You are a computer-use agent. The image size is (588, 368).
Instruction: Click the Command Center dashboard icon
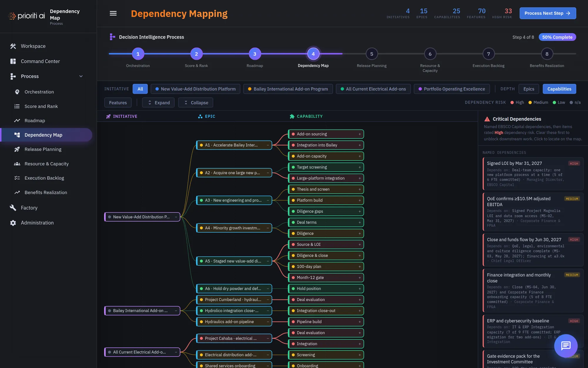point(13,61)
